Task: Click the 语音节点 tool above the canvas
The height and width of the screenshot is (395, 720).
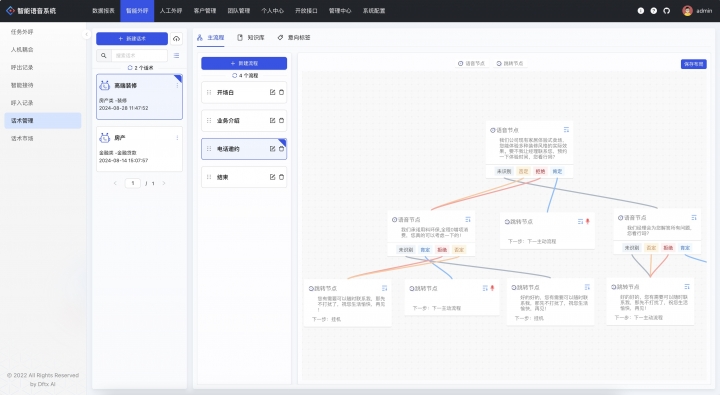Action: [472, 63]
